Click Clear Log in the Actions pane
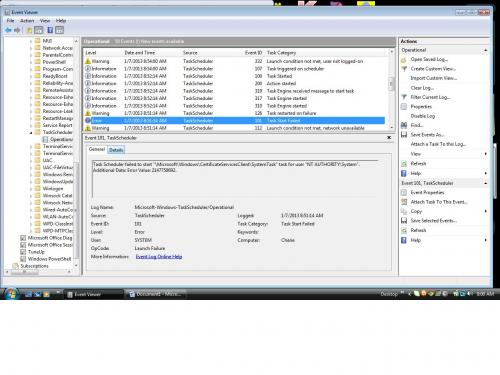This screenshot has width=500, height=375. 422,88
